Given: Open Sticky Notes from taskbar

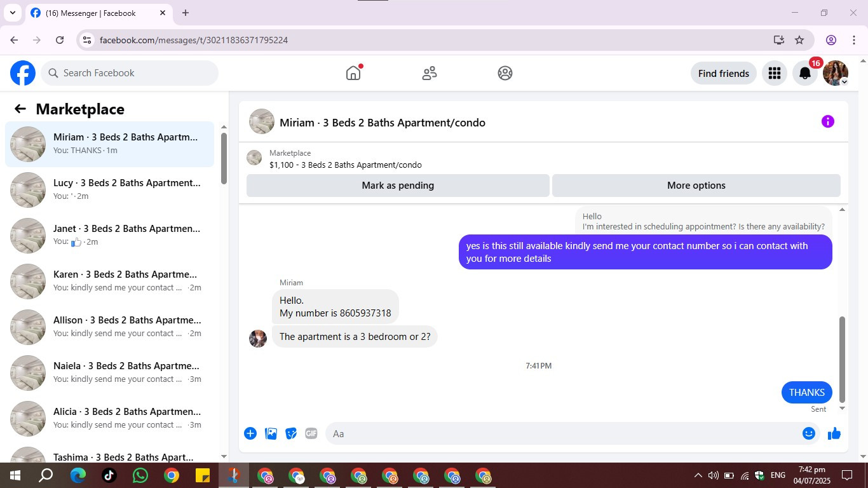Looking at the screenshot, I should coord(202,475).
